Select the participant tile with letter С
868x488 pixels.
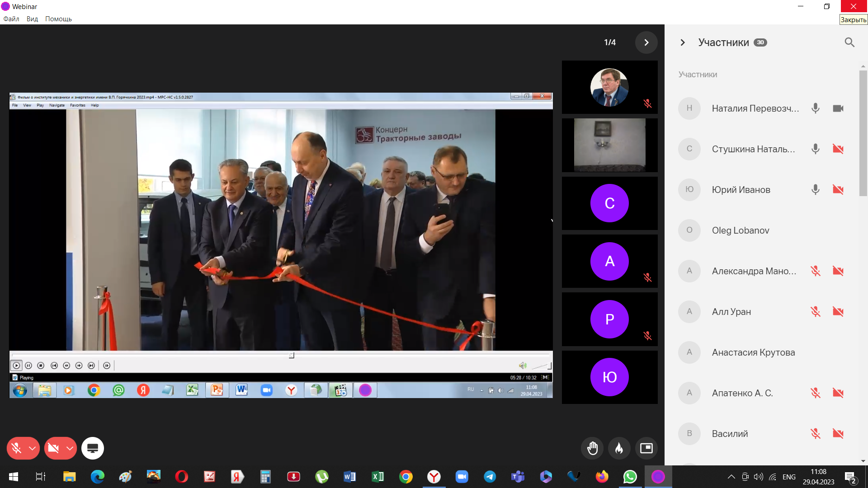(609, 203)
